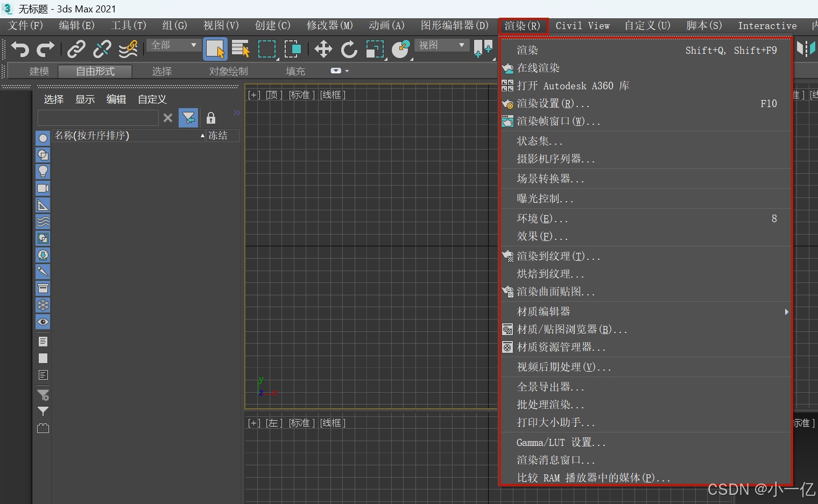Toggle display of geometry objects
This screenshot has width=818, height=504.
tap(43, 138)
